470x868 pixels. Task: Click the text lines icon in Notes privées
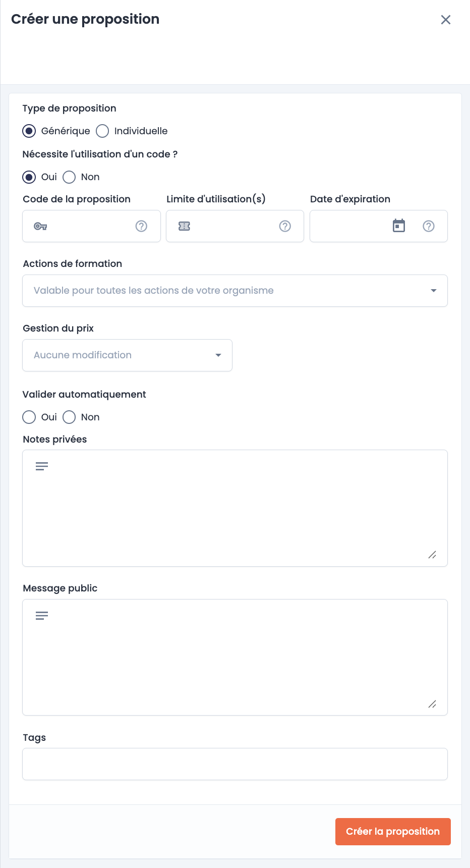coord(42,466)
